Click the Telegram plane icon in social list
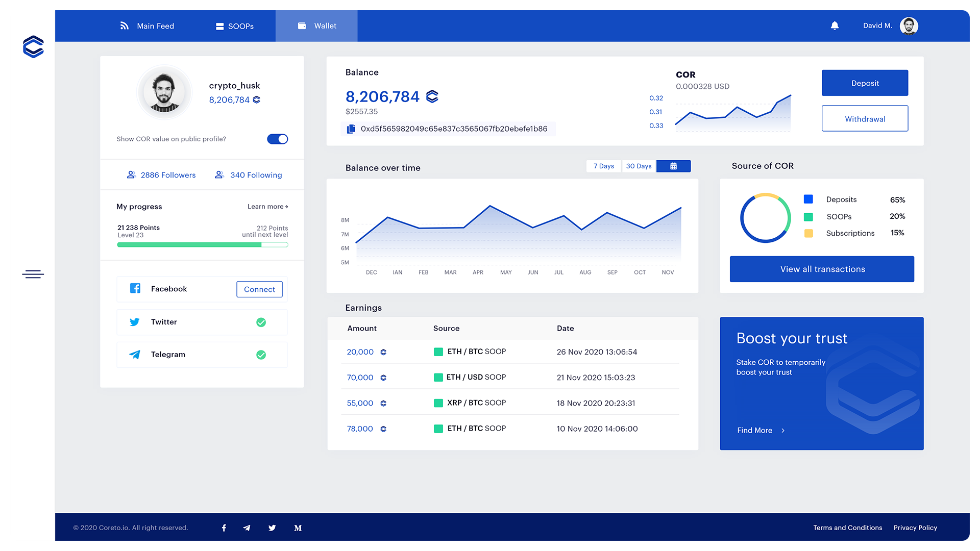980x551 pixels. 135,355
